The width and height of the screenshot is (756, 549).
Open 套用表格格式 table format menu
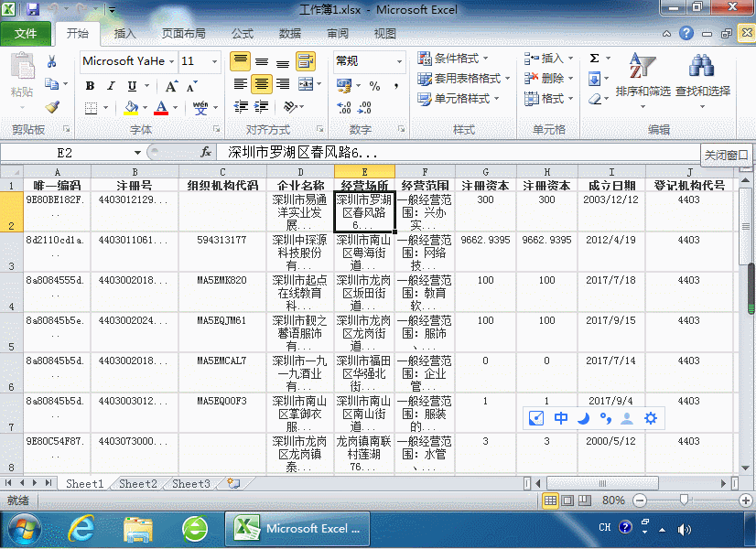point(463,78)
